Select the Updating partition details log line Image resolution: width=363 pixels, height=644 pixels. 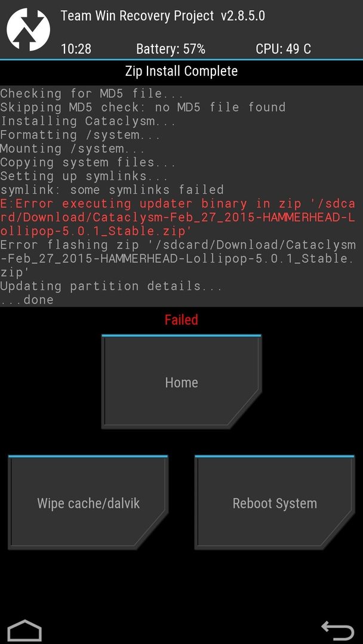111,286
